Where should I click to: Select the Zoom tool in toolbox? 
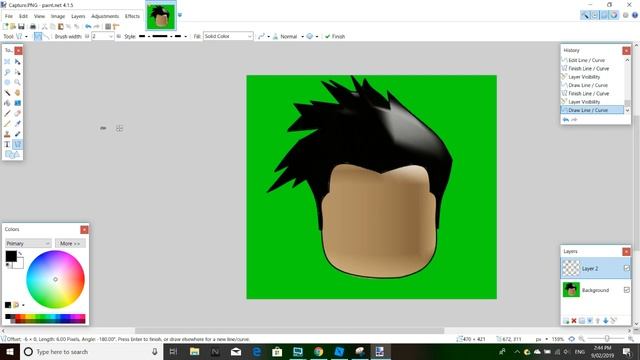(x=18, y=82)
